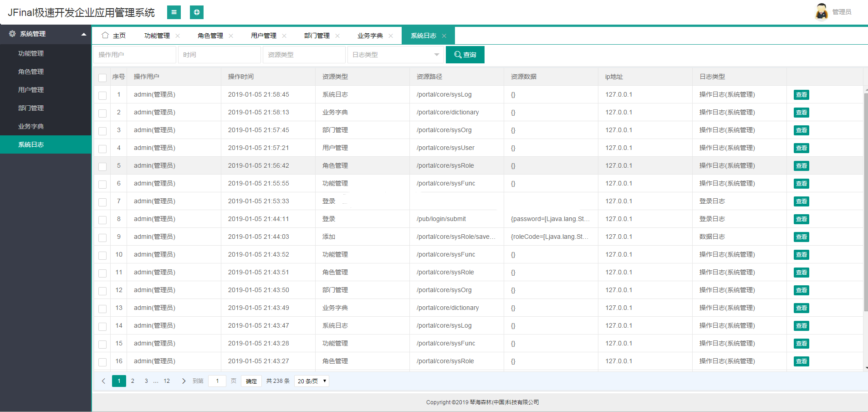
Task: Click the 管理员 avatar image
Action: 822,12
